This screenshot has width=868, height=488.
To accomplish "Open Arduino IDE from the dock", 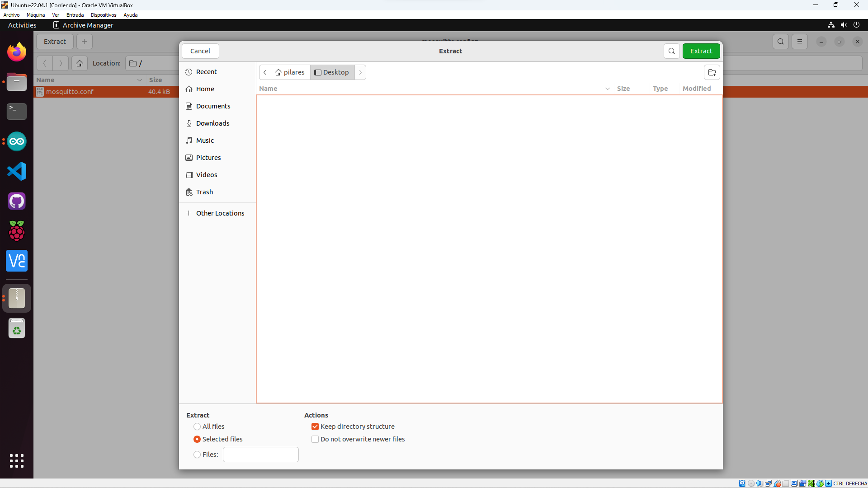I will (x=17, y=142).
